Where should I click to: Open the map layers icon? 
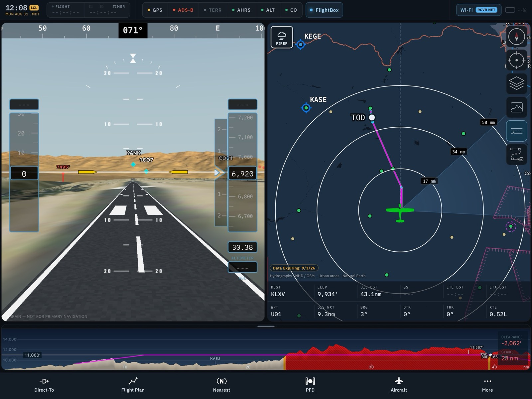coord(516,83)
